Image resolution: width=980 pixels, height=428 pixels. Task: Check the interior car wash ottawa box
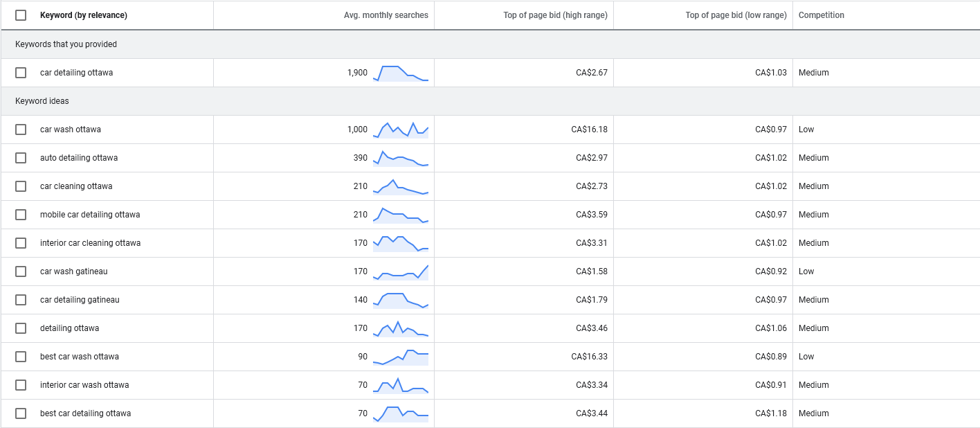(21, 385)
